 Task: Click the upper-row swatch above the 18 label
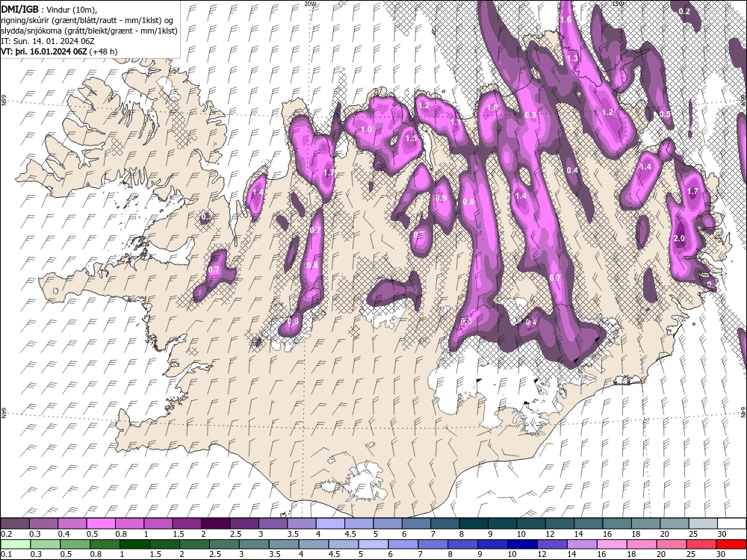646,523
